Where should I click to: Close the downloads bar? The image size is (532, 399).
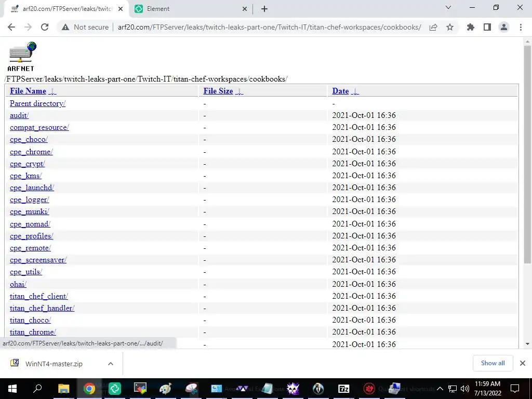(523, 363)
